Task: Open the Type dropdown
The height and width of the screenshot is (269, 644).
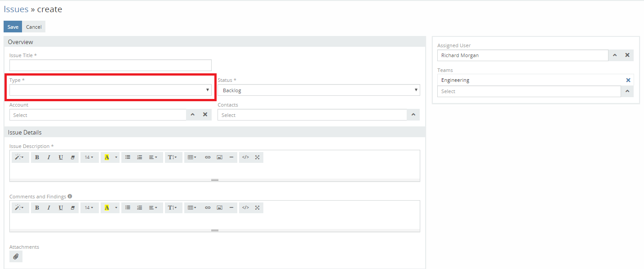Action: pos(110,90)
